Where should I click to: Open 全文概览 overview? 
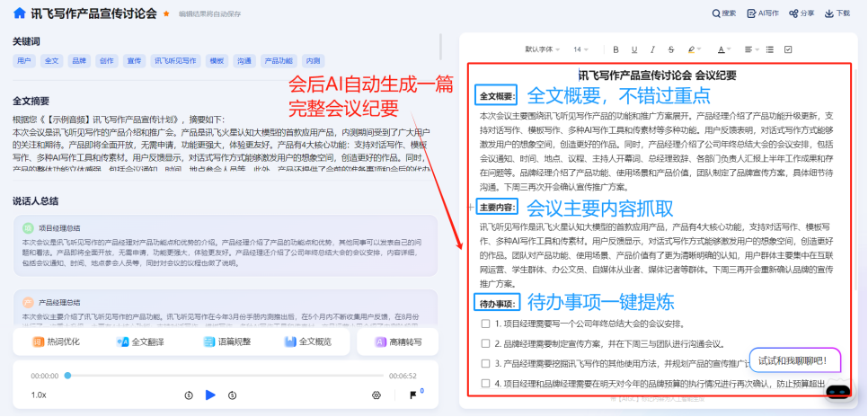[x=308, y=342]
